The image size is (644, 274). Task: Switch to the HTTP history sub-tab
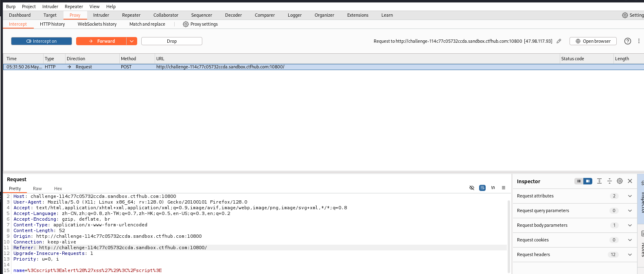(x=52, y=24)
